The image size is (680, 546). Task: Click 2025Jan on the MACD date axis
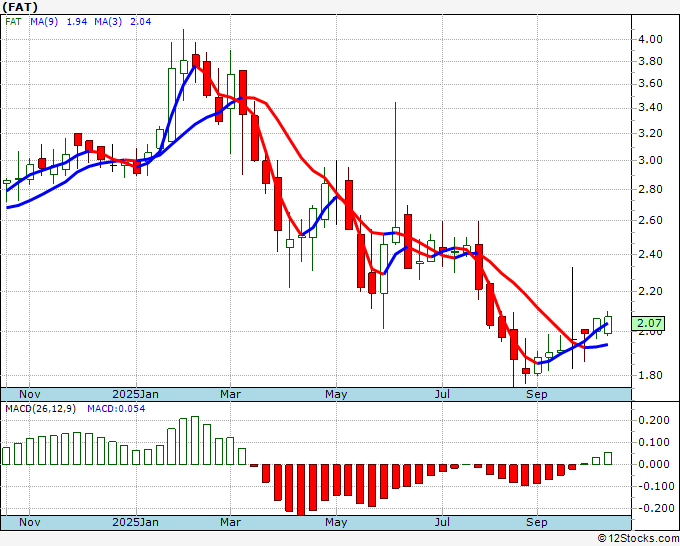click(x=135, y=522)
